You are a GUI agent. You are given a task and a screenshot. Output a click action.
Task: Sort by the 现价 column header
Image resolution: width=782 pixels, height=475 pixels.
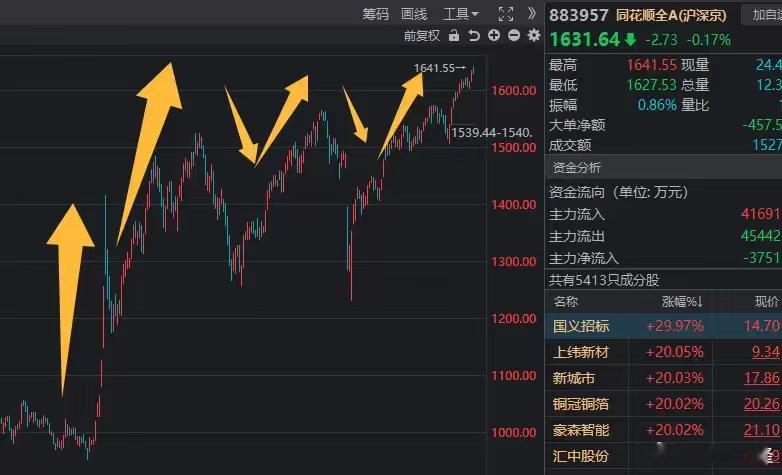click(x=767, y=301)
